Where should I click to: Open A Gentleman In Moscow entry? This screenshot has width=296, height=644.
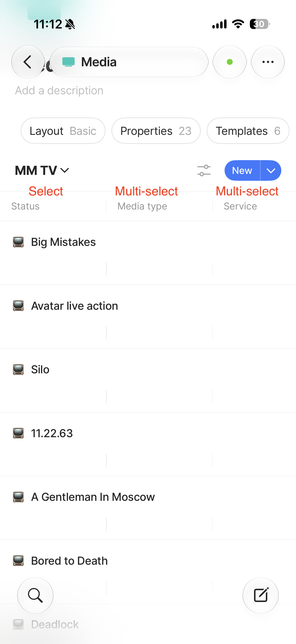(93, 497)
